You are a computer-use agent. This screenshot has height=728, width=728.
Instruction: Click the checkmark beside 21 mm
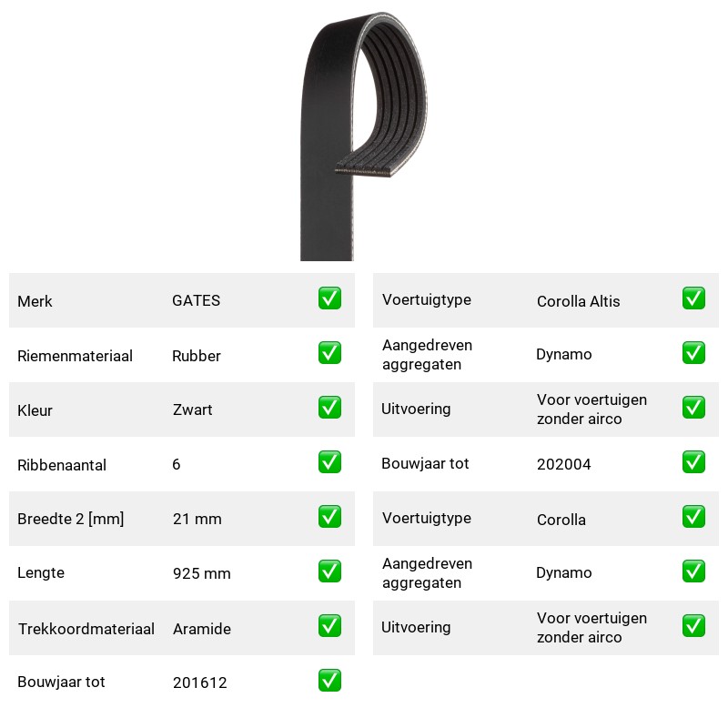coord(329,516)
